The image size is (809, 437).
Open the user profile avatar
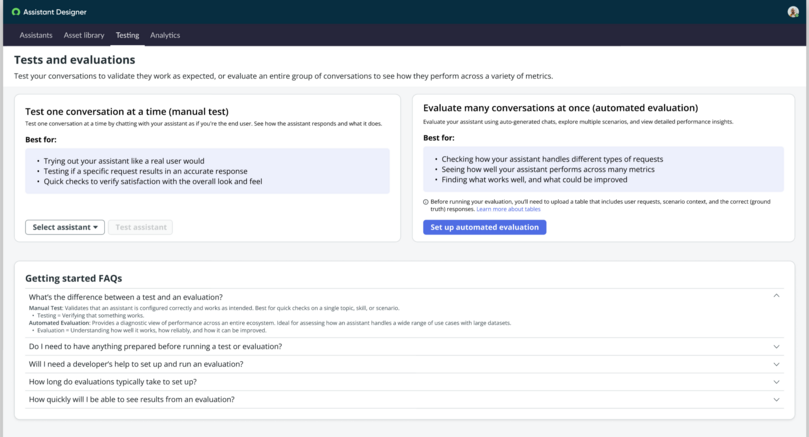click(x=793, y=12)
